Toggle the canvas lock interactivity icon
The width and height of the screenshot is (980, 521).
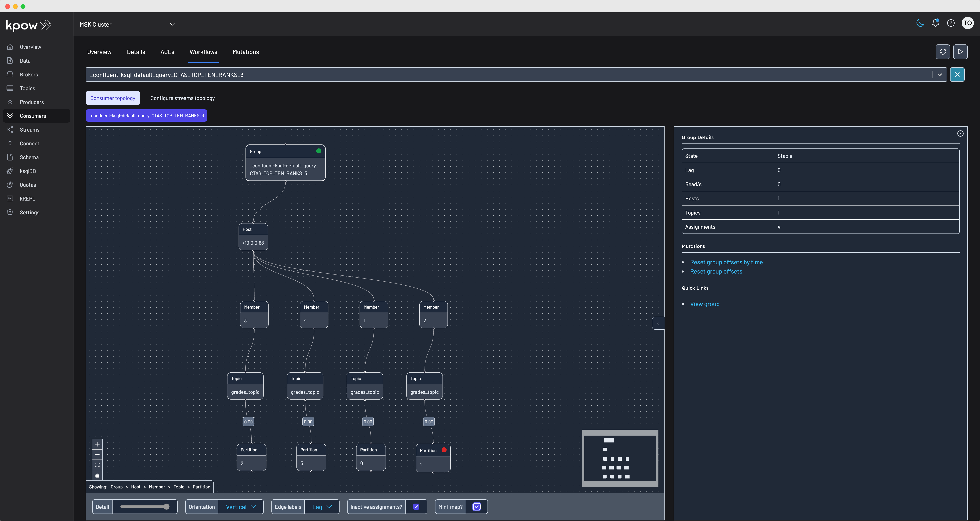tap(97, 475)
